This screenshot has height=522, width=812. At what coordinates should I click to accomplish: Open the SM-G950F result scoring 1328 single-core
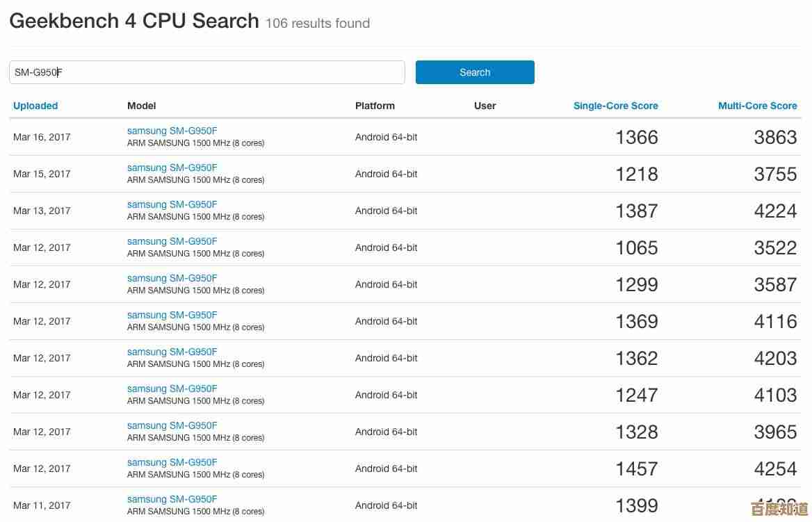[172, 425]
